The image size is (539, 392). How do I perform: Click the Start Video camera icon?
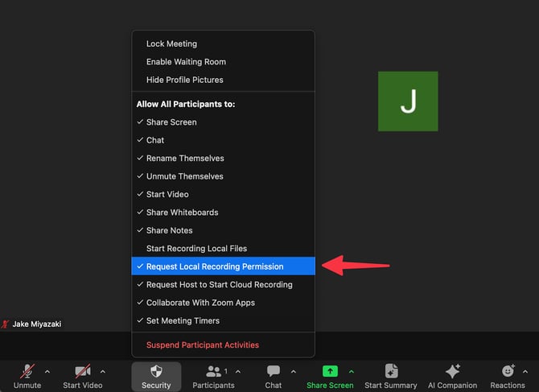click(x=82, y=371)
